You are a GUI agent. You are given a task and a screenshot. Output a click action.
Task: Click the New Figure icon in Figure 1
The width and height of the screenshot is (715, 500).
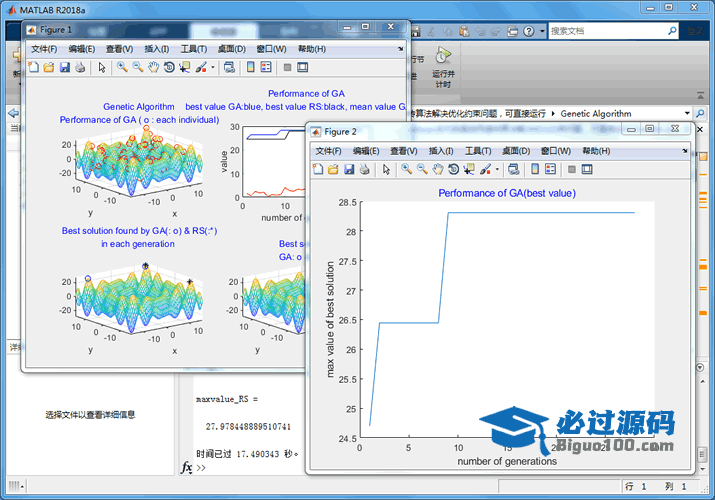pos(34,68)
